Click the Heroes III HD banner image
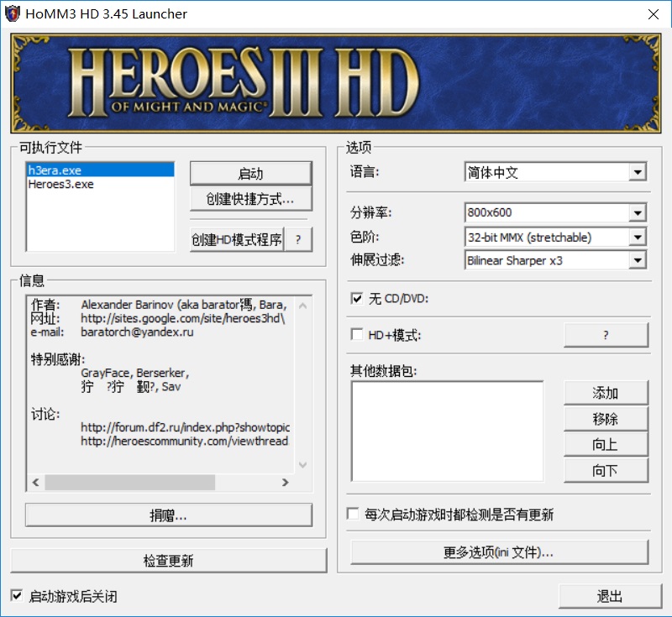This screenshot has width=672, height=617. pos(335,83)
